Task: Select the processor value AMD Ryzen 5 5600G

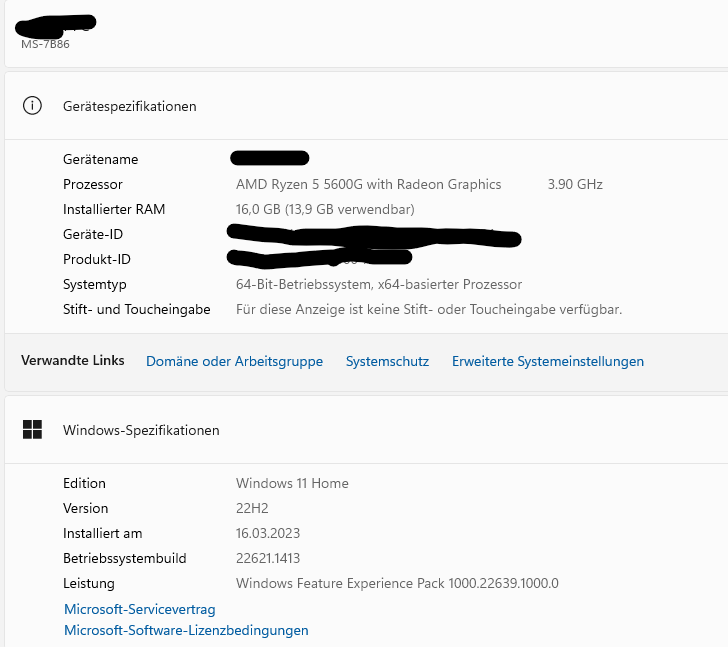Action: coord(369,184)
